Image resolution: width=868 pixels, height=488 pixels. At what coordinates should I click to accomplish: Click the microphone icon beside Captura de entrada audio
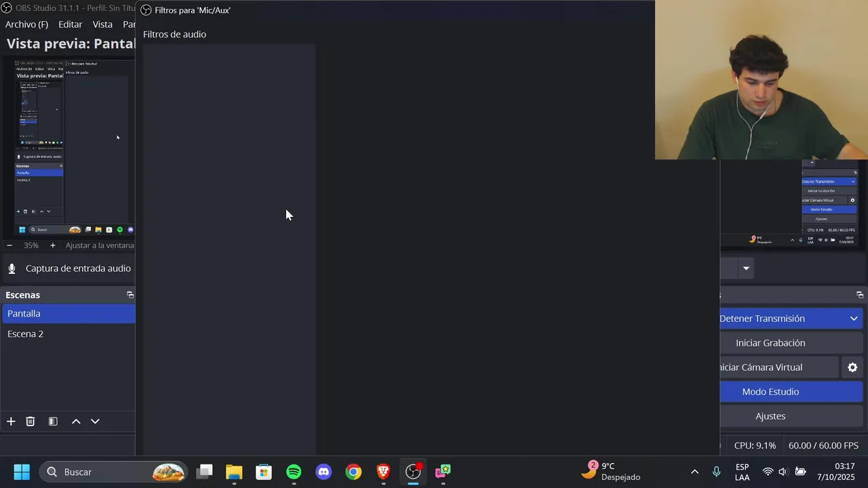(x=12, y=268)
